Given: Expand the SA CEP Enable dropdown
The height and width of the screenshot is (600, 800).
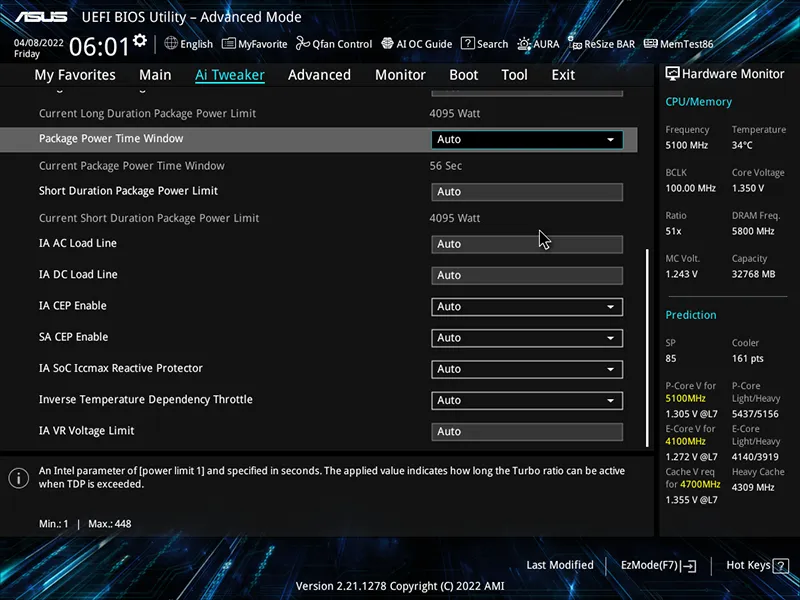Looking at the screenshot, I should [x=527, y=338].
